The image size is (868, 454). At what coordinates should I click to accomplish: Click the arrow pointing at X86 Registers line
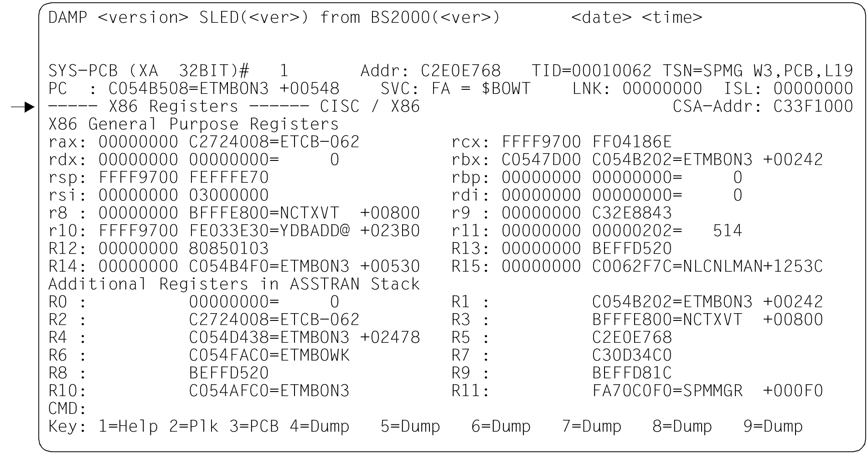pos(23,108)
